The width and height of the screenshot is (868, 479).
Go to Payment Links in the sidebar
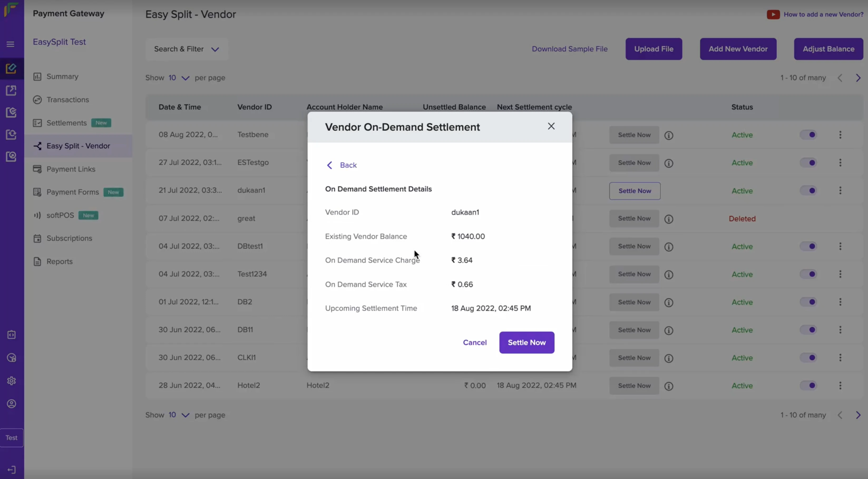(x=71, y=169)
